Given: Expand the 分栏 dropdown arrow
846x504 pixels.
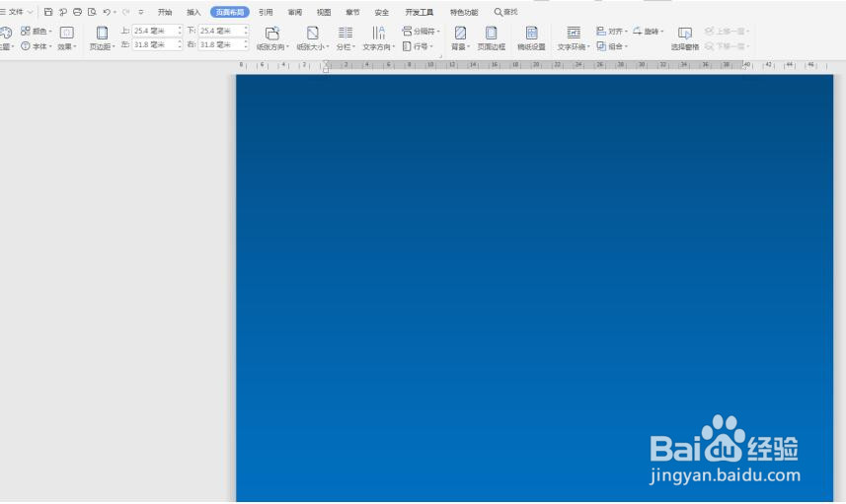Looking at the screenshot, I should click(354, 47).
